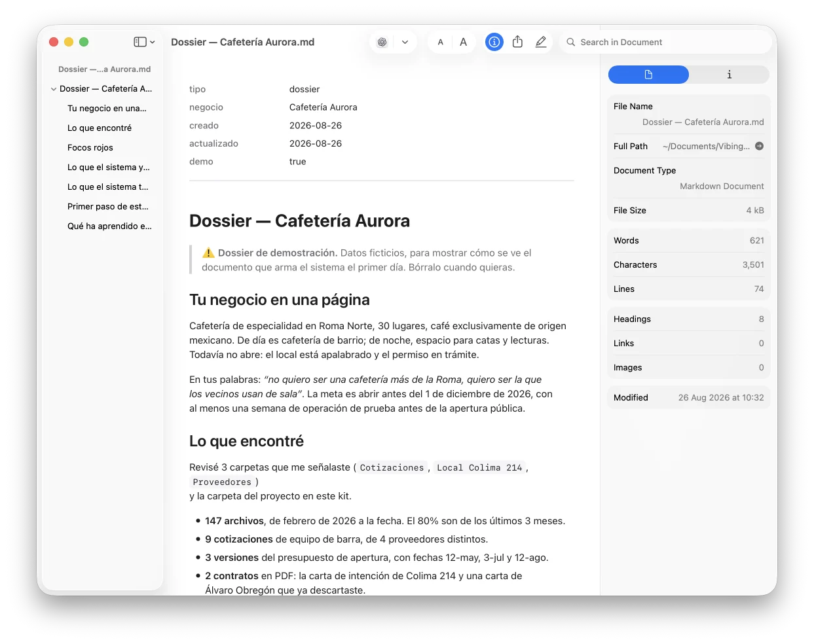Click the warning icon in the demo callout
This screenshot has height=644, width=814.
pos(208,253)
